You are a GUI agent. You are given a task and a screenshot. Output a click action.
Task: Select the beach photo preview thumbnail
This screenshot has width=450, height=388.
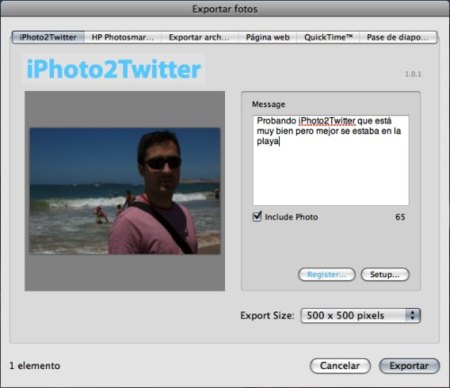[125, 191]
